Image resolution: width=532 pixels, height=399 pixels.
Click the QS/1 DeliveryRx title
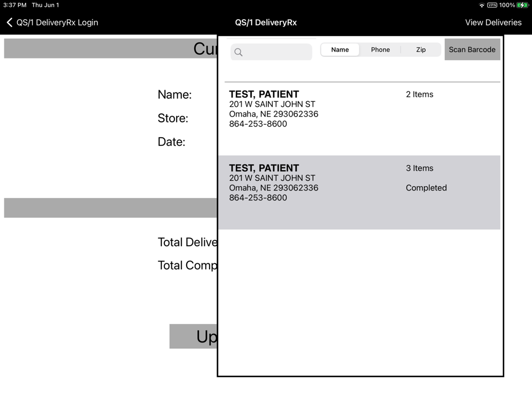tap(266, 22)
